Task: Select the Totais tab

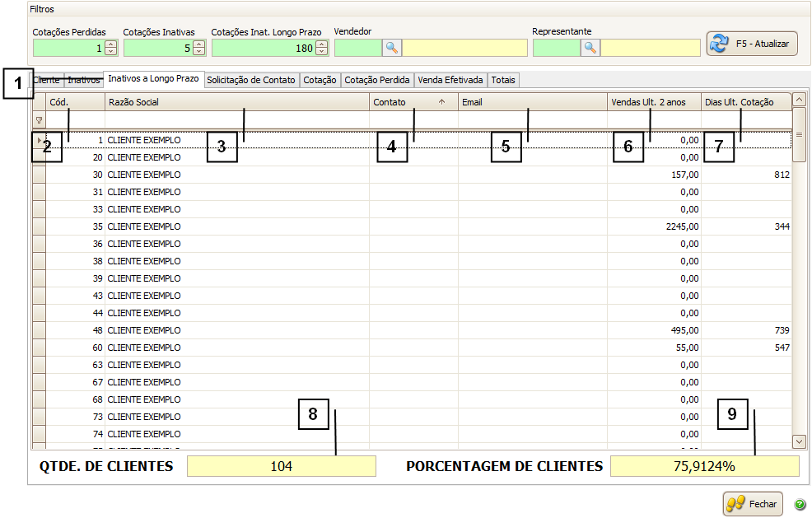Action: coord(503,80)
